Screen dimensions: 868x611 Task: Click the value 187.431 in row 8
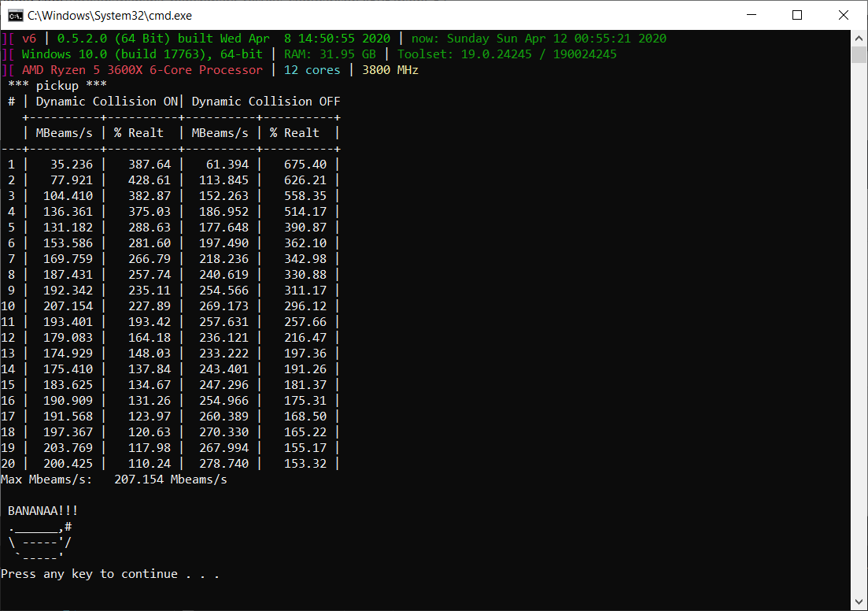pos(68,274)
